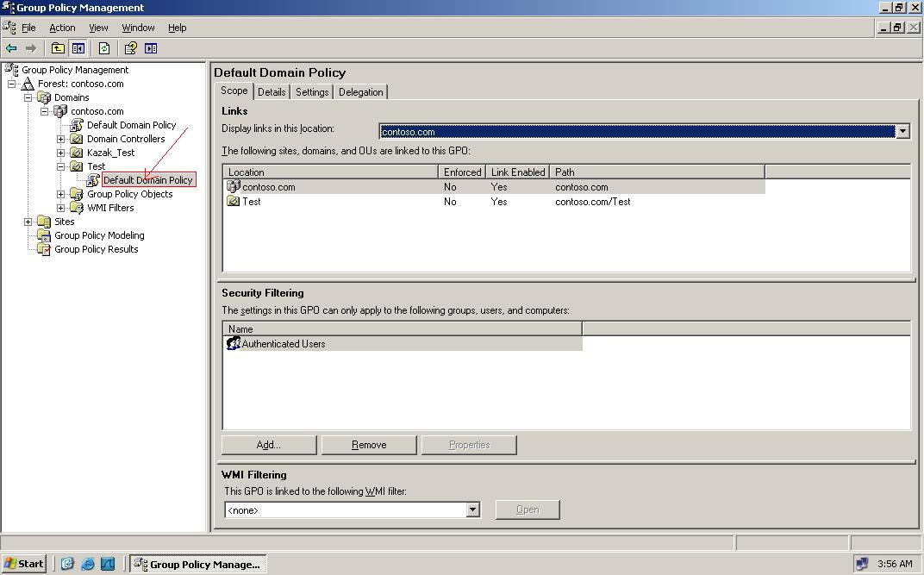Click the Help toolbar icon

click(x=131, y=48)
